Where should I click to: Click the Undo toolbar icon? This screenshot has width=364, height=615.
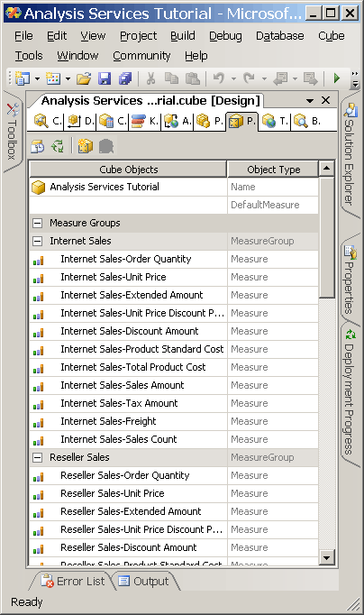coord(219,78)
